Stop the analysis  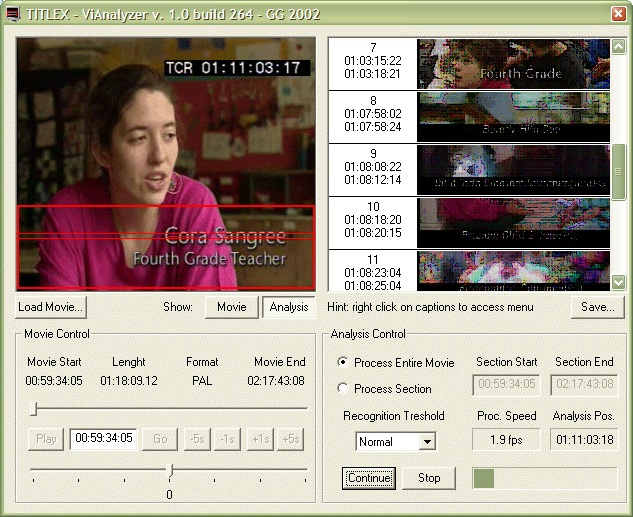(429, 478)
